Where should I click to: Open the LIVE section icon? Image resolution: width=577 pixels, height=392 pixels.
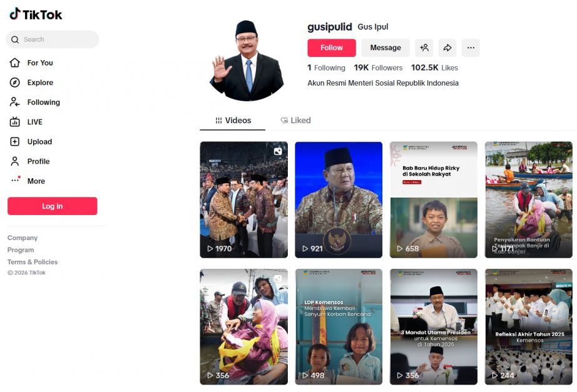15,122
